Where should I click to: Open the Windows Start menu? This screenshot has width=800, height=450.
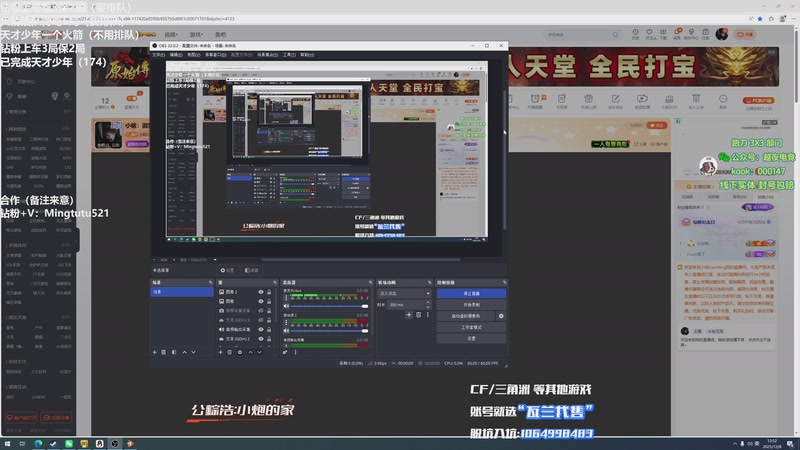point(7,443)
